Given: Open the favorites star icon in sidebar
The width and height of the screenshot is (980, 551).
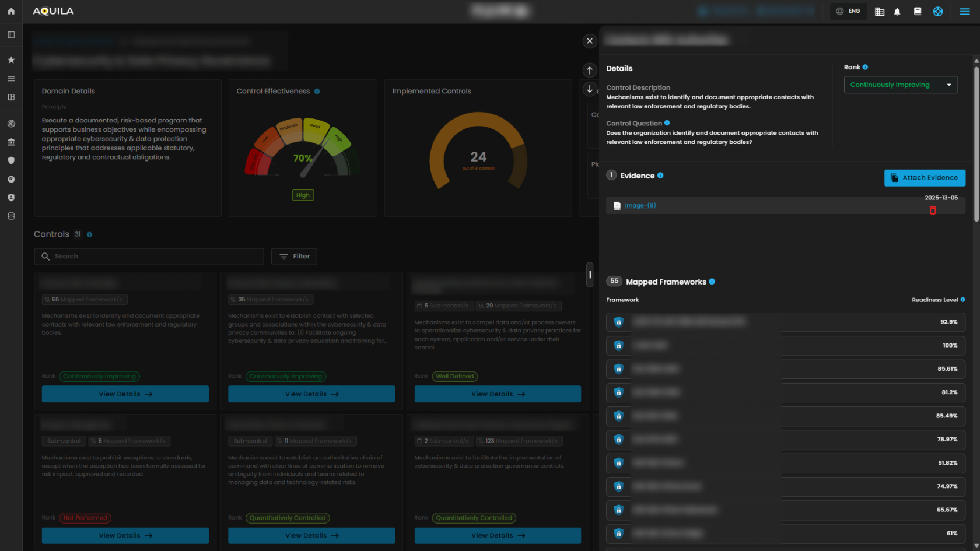Looking at the screenshot, I should coord(11,60).
